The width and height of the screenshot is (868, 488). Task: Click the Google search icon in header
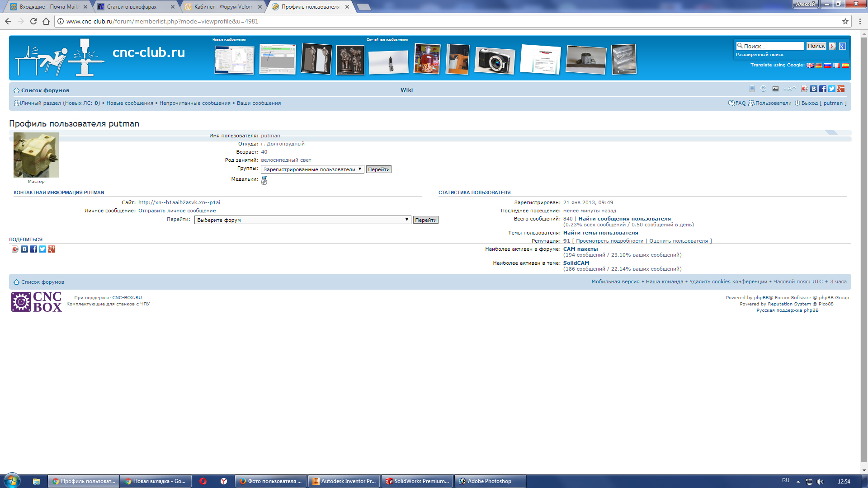842,46
